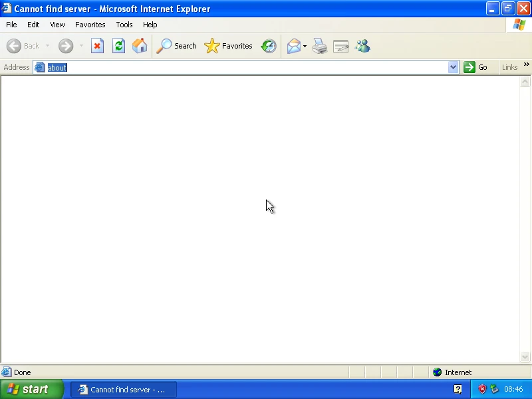Click the 08:46 system clock
532x399 pixels.
(x=513, y=389)
